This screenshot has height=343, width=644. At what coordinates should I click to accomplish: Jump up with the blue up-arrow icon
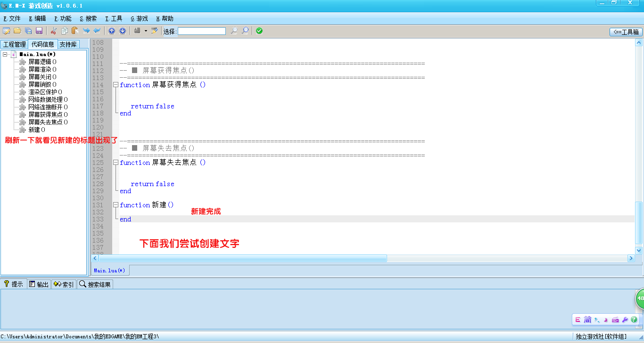(x=112, y=31)
